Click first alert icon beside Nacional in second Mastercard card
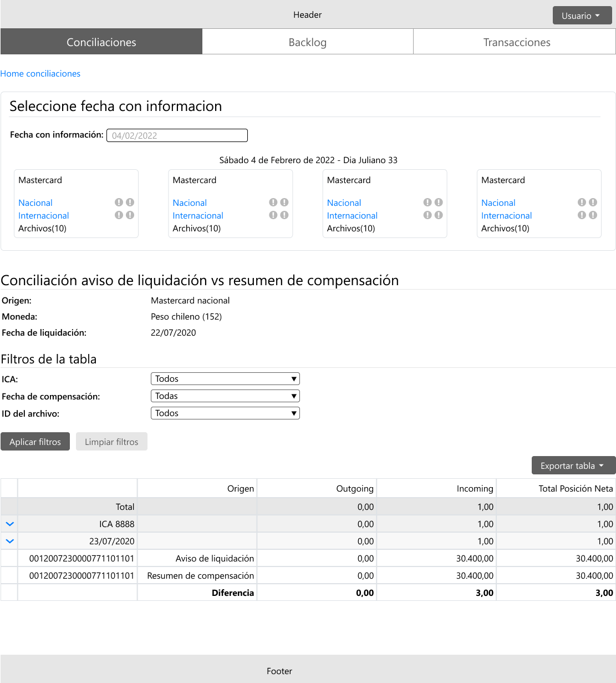Viewport: 616px width, 683px height. coord(273,203)
